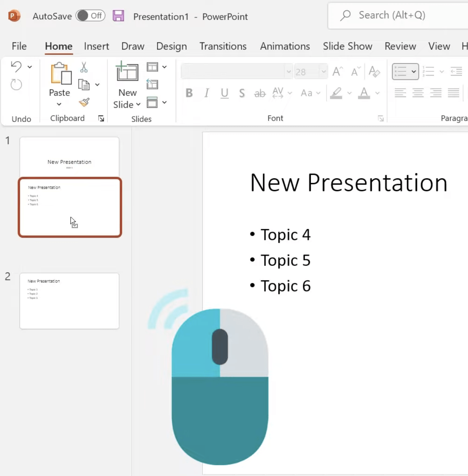Viewport: 468px width, 476px height.
Task: Click the slide Layout icon
Action: pos(152,67)
